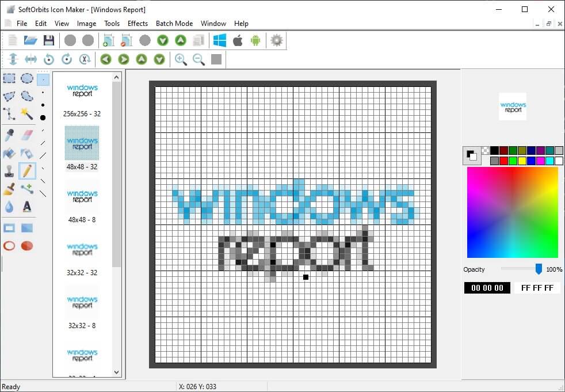The height and width of the screenshot is (392, 565).
Task: Click the Windows logo platform icon
Action: tap(219, 40)
